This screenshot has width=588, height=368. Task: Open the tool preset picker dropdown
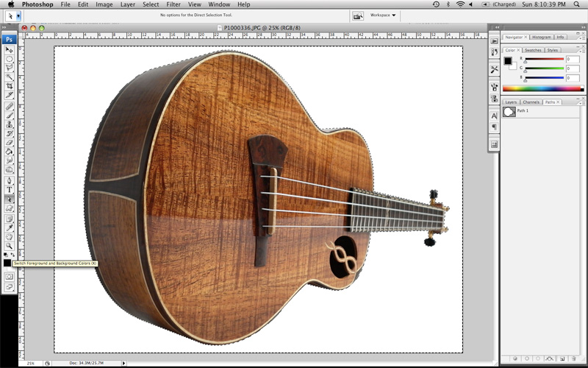[18, 16]
